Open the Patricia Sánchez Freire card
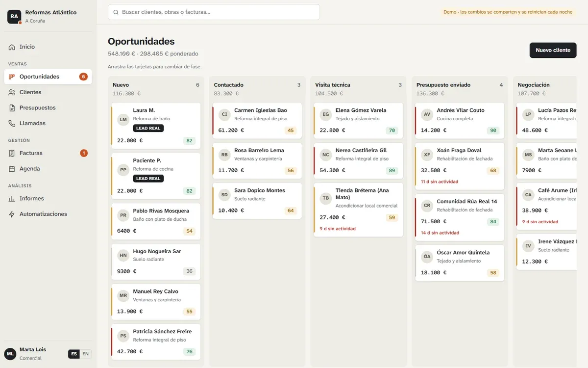Screen dimensions: 588x368 coord(156,342)
